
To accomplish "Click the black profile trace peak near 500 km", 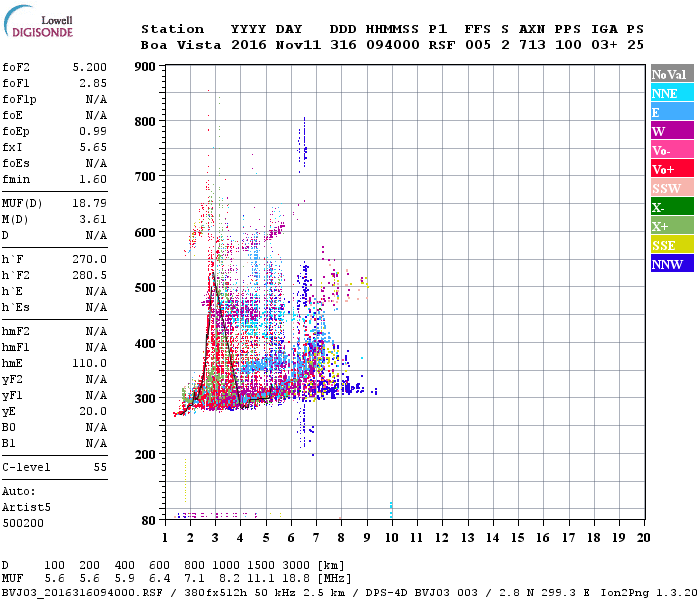I will tap(213, 276).
